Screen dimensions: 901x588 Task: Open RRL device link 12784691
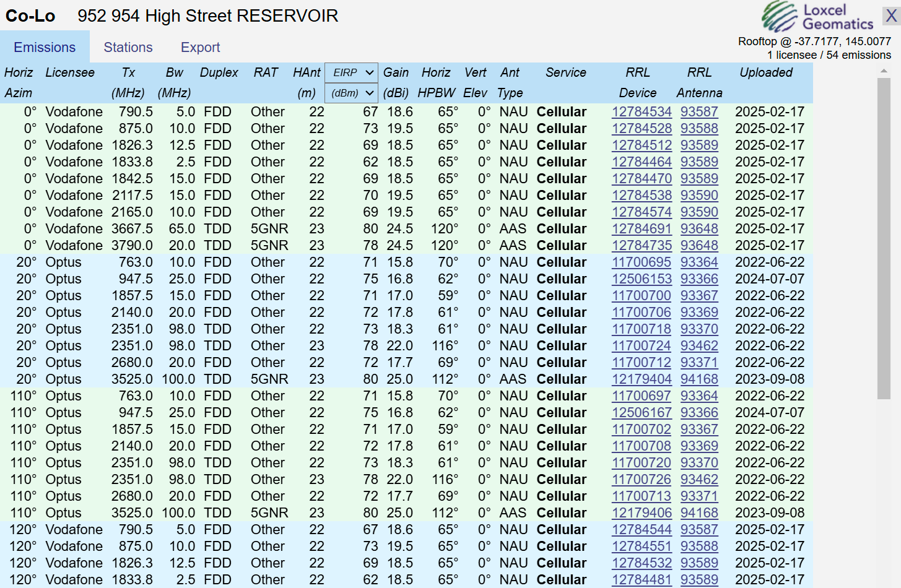[x=642, y=228]
